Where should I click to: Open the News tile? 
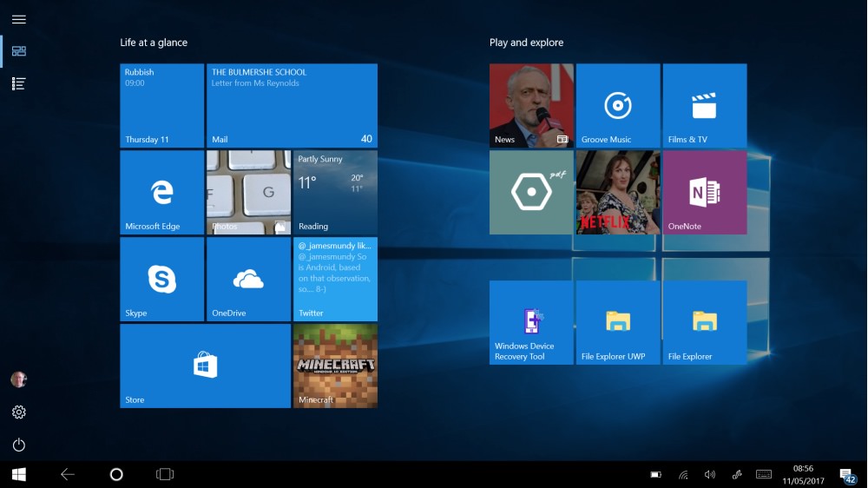pos(531,105)
